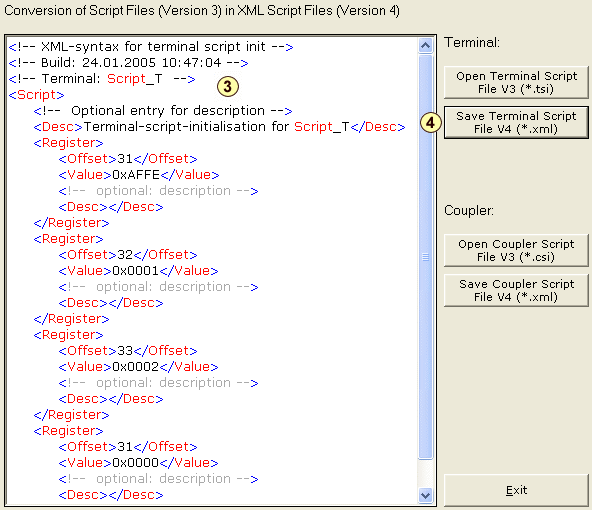This screenshot has height=510, width=592.
Task: Click the vertical scrollbar thumb
Action: (426, 257)
